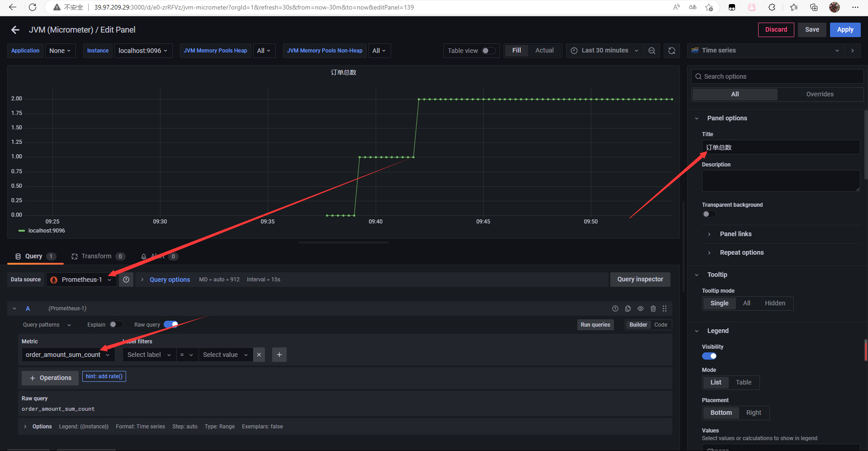The width and height of the screenshot is (868, 451).
Task: Open the data source help icon
Action: 126,280
